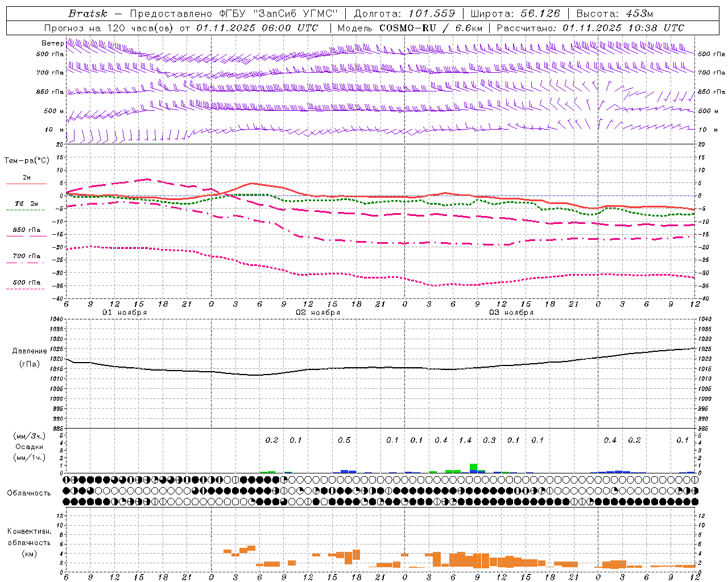Click the "10 м" wind level label on left
The height and width of the screenshot is (582, 728).
(54, 130)
